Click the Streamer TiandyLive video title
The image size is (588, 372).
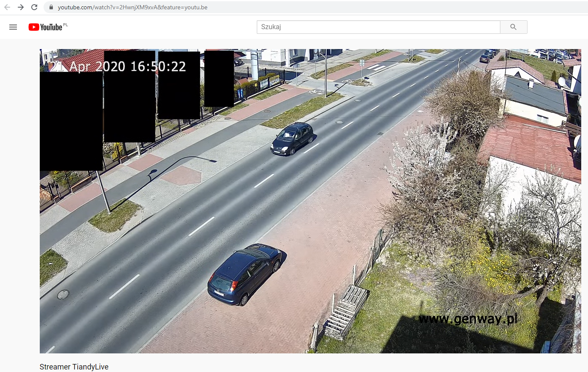click(74, 367)
